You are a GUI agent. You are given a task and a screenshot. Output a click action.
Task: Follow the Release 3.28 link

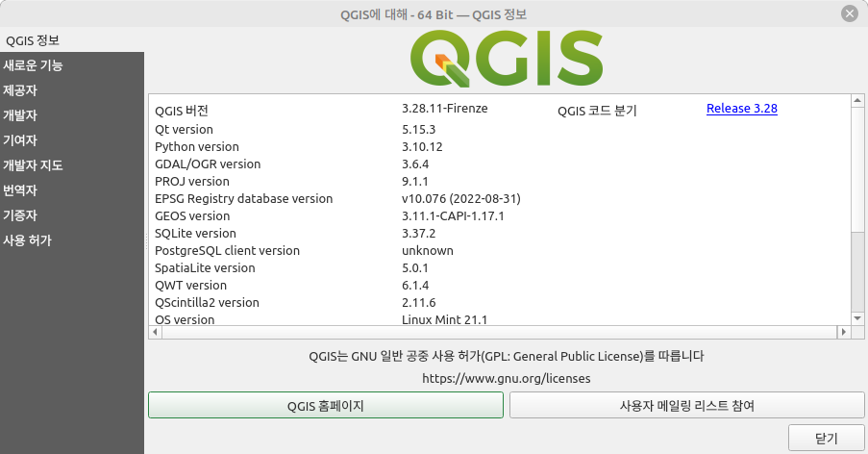(742, 109)
